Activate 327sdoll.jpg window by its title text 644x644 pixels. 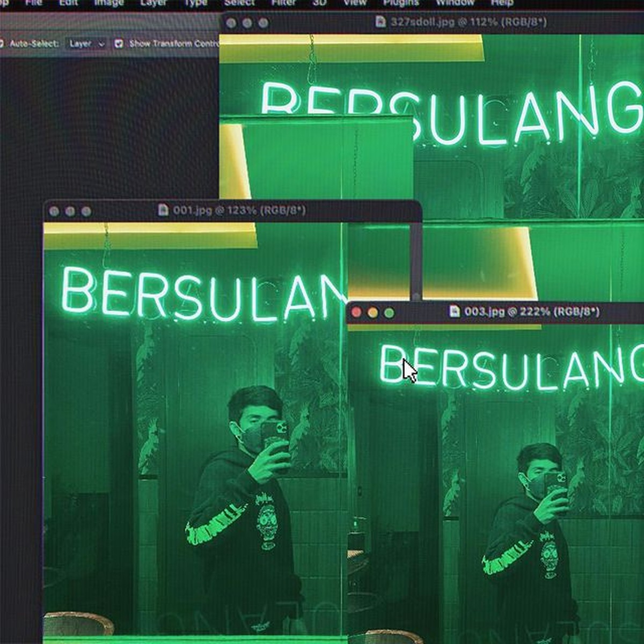468,22
